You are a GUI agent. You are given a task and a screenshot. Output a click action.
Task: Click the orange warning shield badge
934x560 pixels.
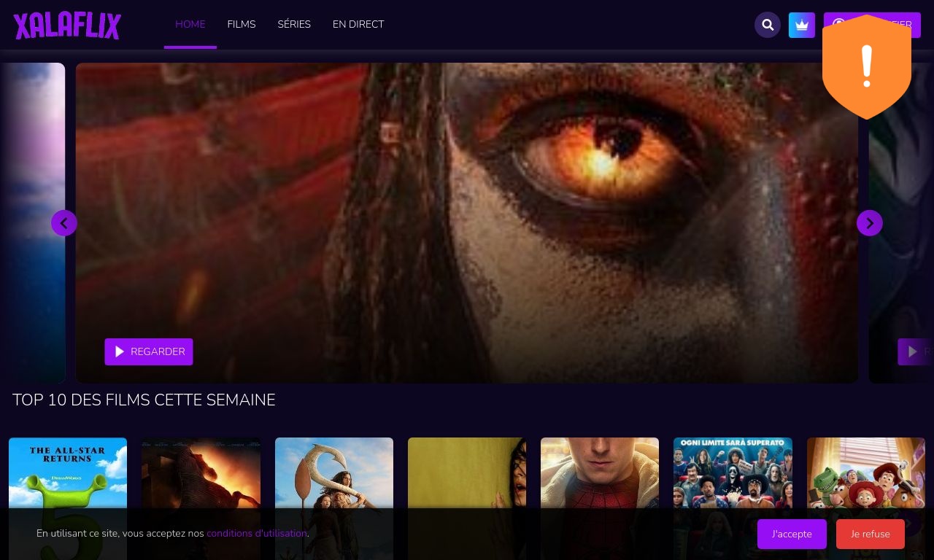coord(867,66)
